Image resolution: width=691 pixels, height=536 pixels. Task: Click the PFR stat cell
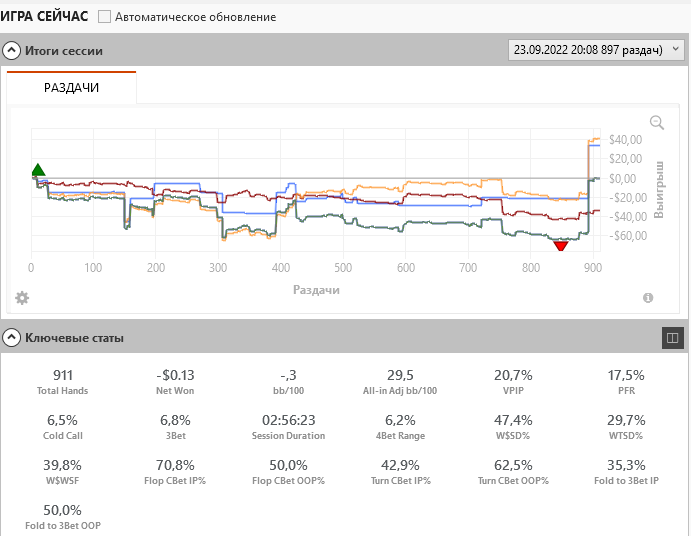tap(627, 382)
